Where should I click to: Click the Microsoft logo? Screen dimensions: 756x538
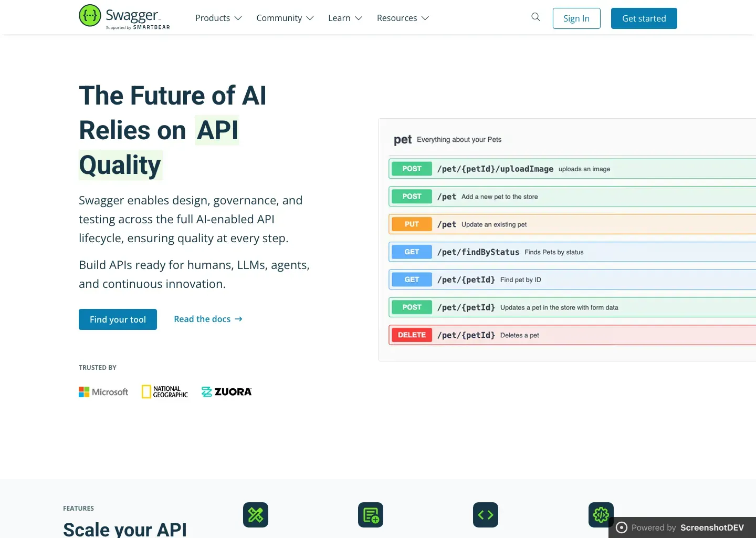[103, 392]
